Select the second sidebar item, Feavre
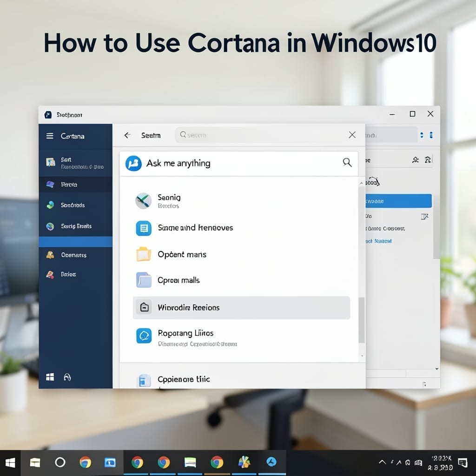The height and width of the screenshot is (476, 476). [x=76, y=184]
